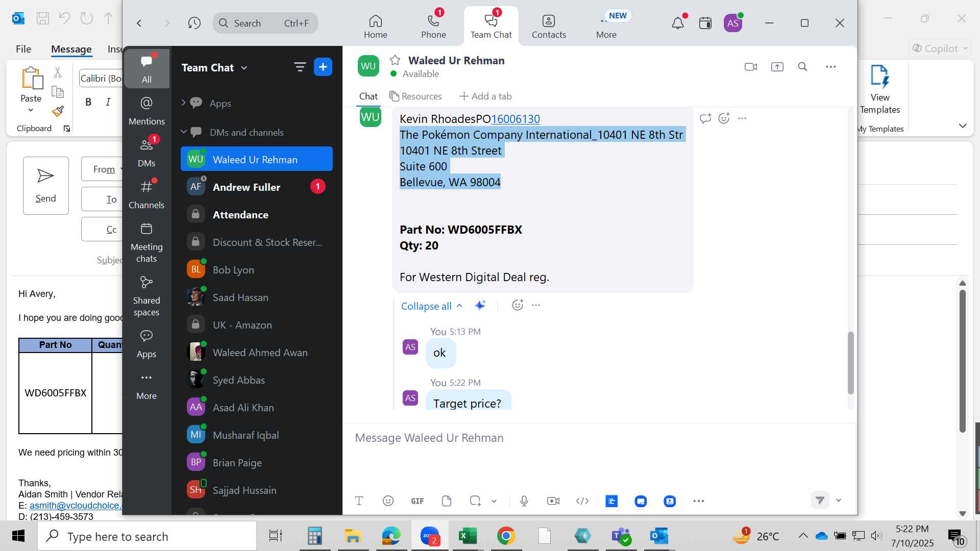Open the Team Chat title dropdown
Viewport: 980px width, 551px height.
(244, 68)
